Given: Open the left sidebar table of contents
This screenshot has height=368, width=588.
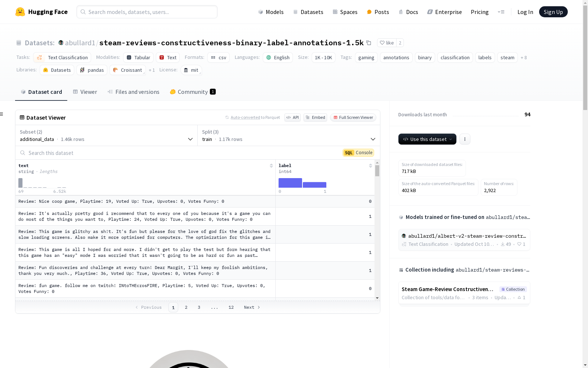Looking at the screenshot, I should point(2,114).
